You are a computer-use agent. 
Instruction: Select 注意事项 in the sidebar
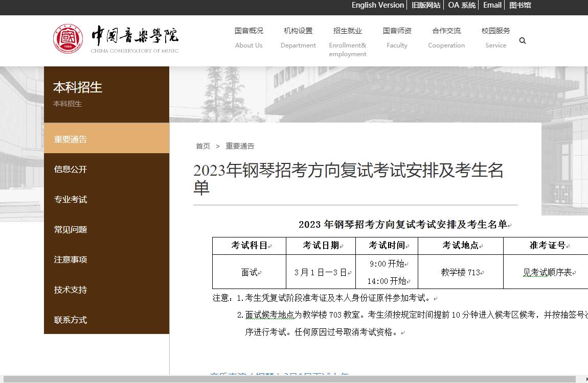(x=106, y=259)
